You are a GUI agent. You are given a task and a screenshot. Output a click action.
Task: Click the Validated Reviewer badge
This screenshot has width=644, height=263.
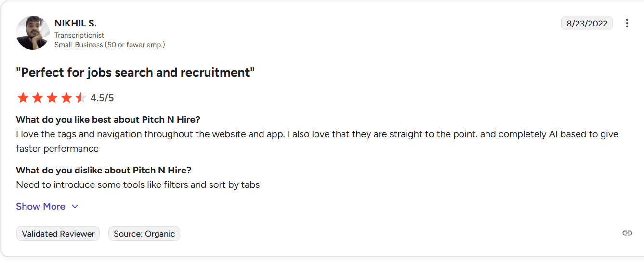[58, 234]
